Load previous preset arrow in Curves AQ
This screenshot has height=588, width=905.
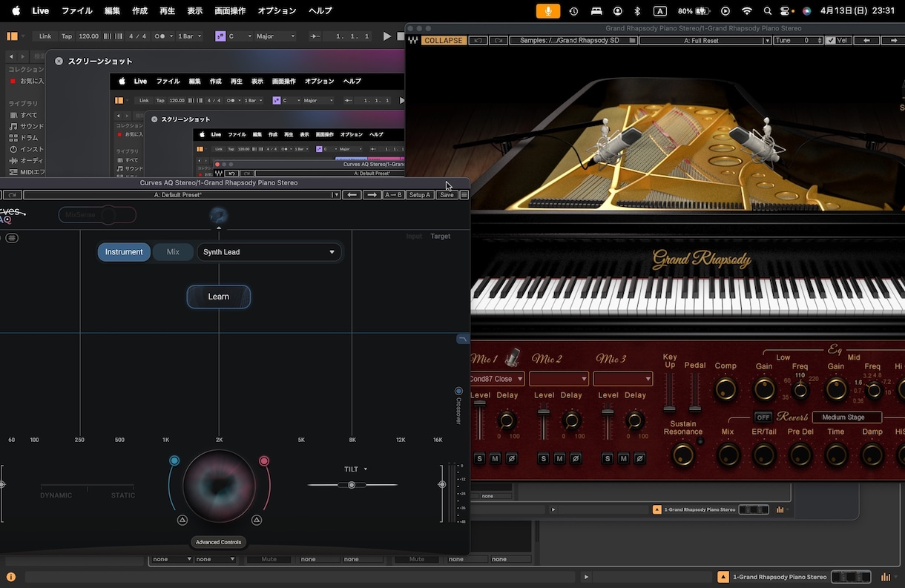pos(352,195)
